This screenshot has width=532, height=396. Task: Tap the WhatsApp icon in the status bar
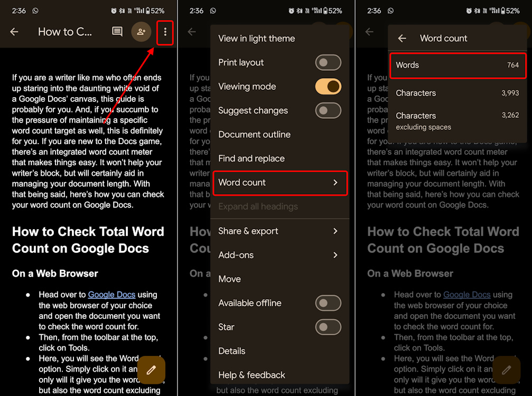coord(35,10)
